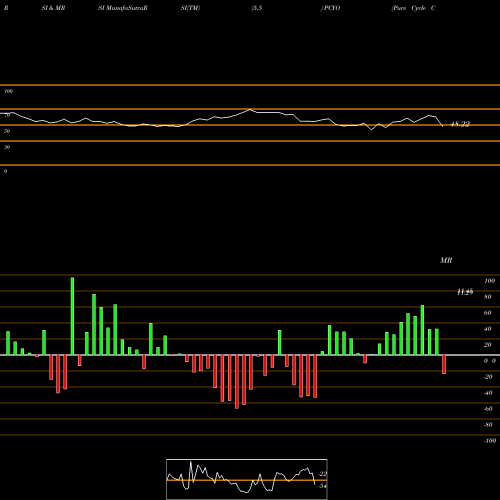Click the last red bar at histogram's right end
The width and height of the screenshot is (500, 500).
[444, 364]
